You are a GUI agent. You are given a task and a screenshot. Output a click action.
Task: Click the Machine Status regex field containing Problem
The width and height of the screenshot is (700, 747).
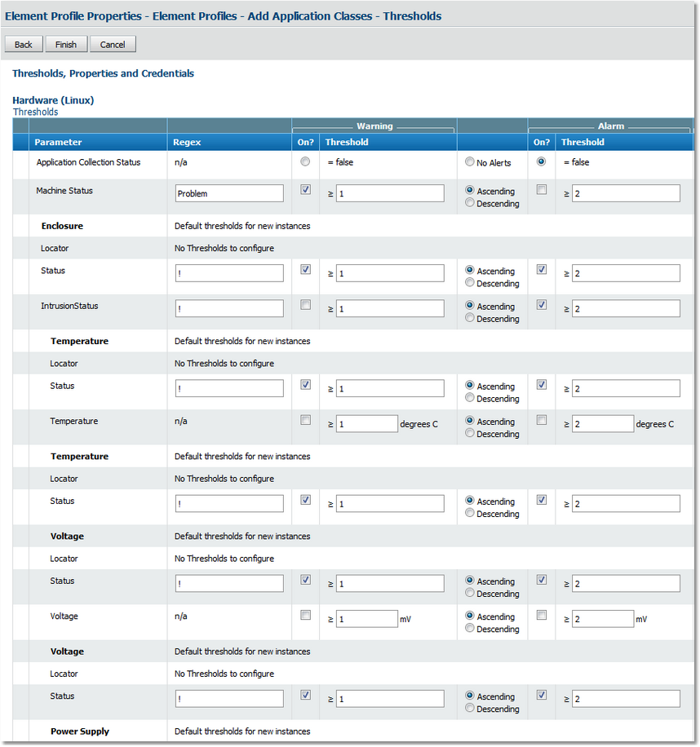[228, 193]
